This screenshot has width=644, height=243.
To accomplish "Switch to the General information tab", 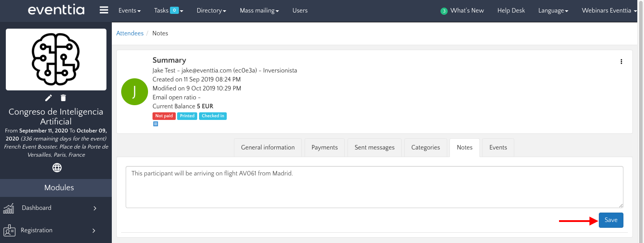I will coord(267,147).
